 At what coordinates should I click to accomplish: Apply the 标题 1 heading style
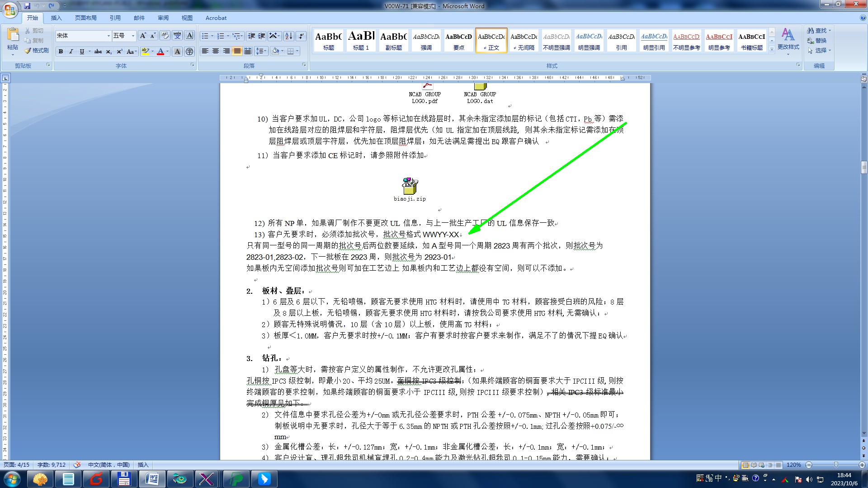click(x=361, y=40)
